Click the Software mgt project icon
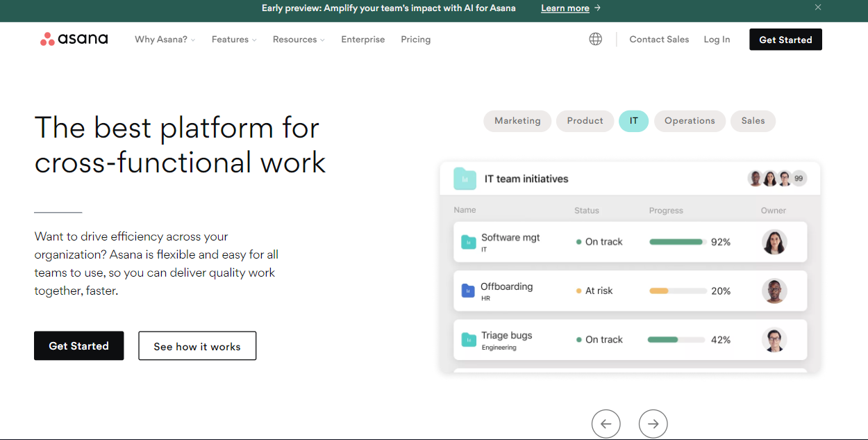 click(x=468, y=242)
